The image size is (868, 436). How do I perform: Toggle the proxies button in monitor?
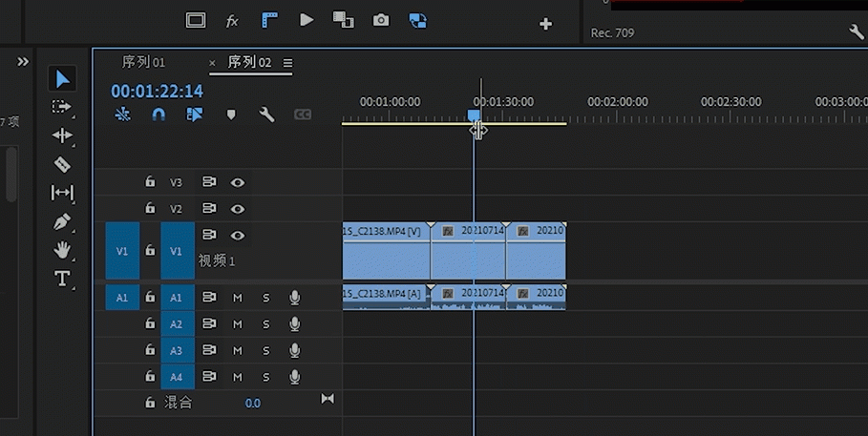418,21
